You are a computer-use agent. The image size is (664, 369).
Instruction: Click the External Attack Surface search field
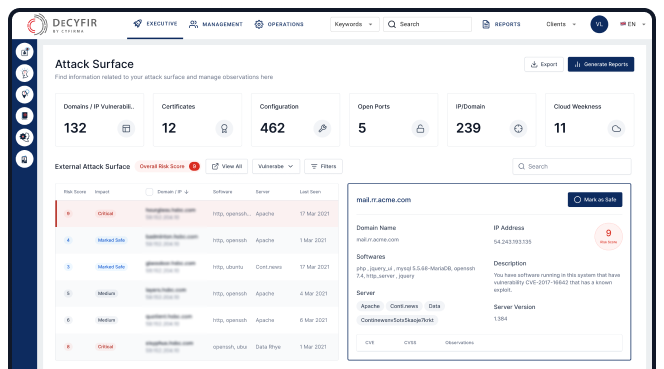pyautogui.click(x=572, y=166)
